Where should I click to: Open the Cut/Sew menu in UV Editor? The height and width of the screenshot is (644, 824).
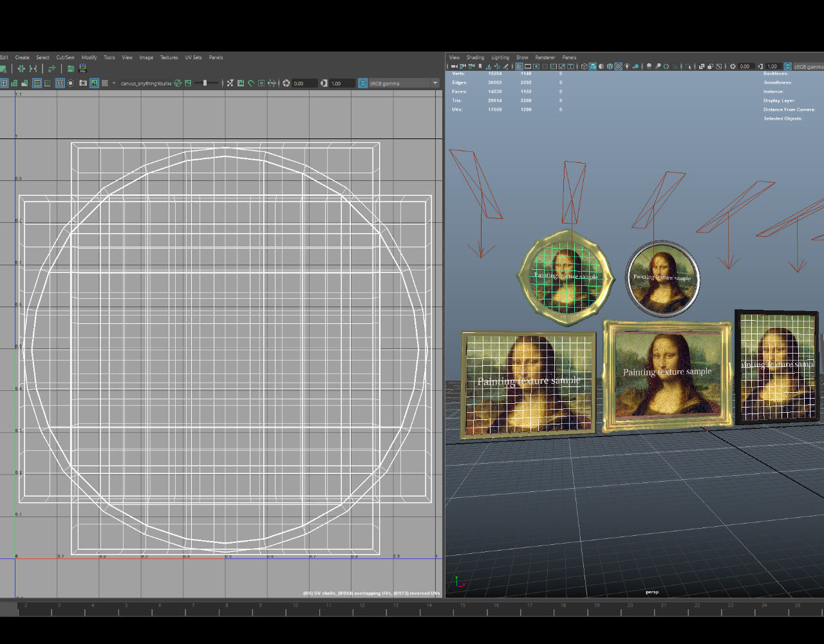pos(65,57)
